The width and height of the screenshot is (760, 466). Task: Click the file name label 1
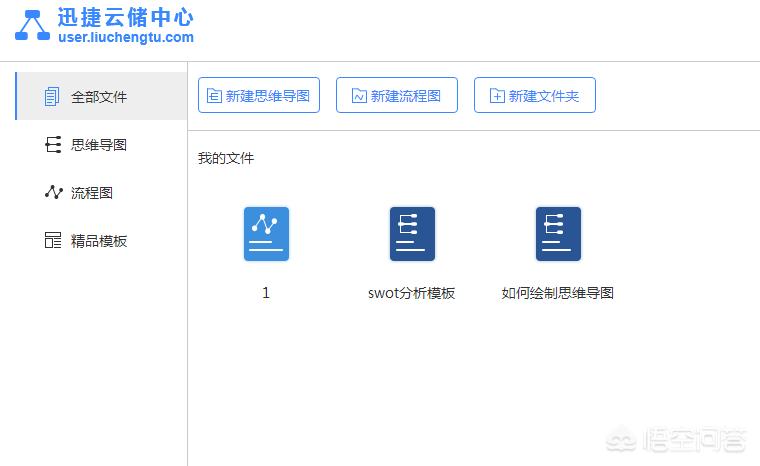pos(266,292)
